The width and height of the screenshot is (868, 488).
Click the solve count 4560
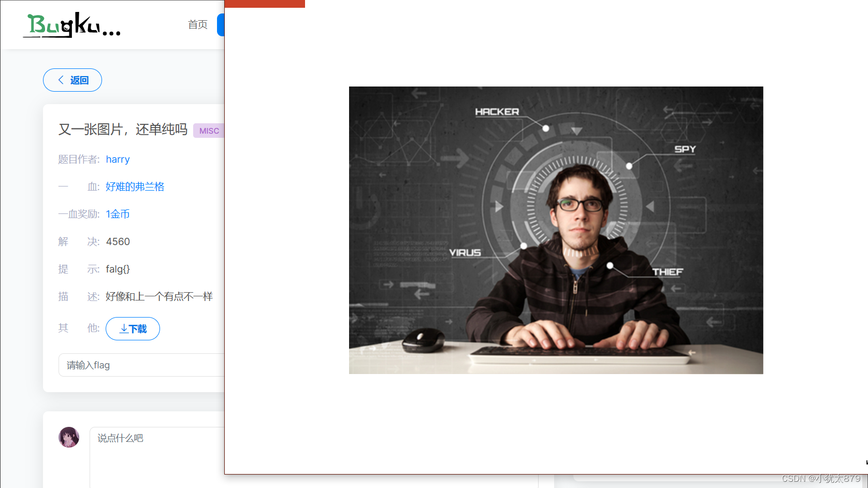pyautogui.click(x=118, y=241)
